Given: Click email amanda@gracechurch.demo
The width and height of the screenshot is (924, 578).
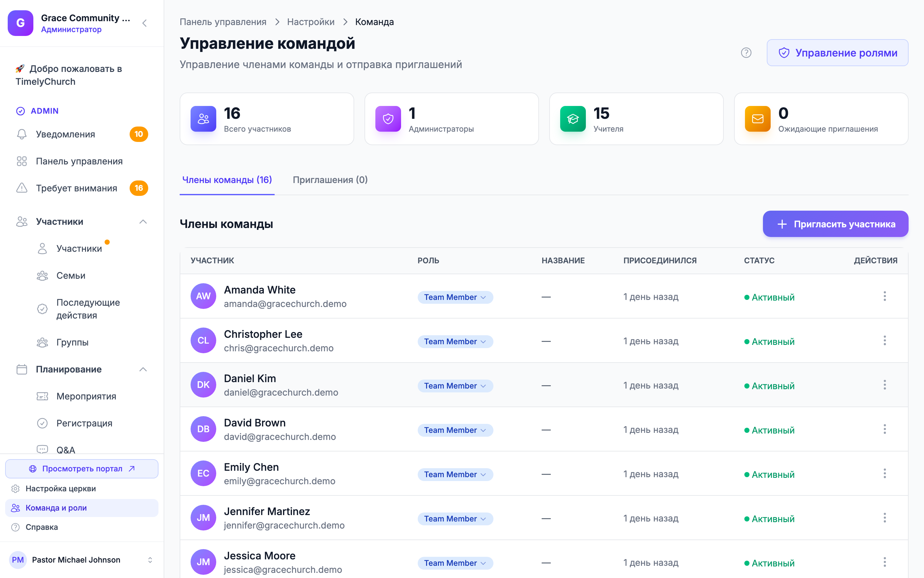Looking at the screenshot, I should (x=285, y=304).
